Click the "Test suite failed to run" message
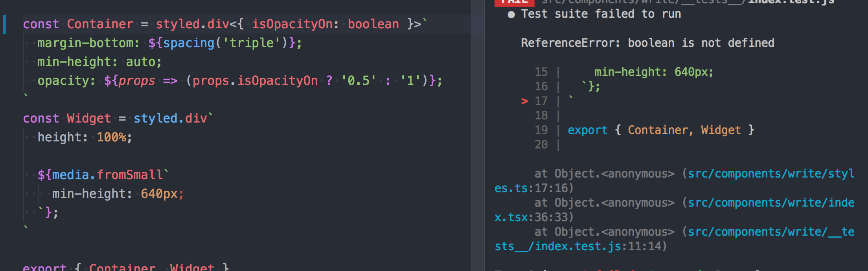Viewport: 868px width, 271px height. coord(601,14)
